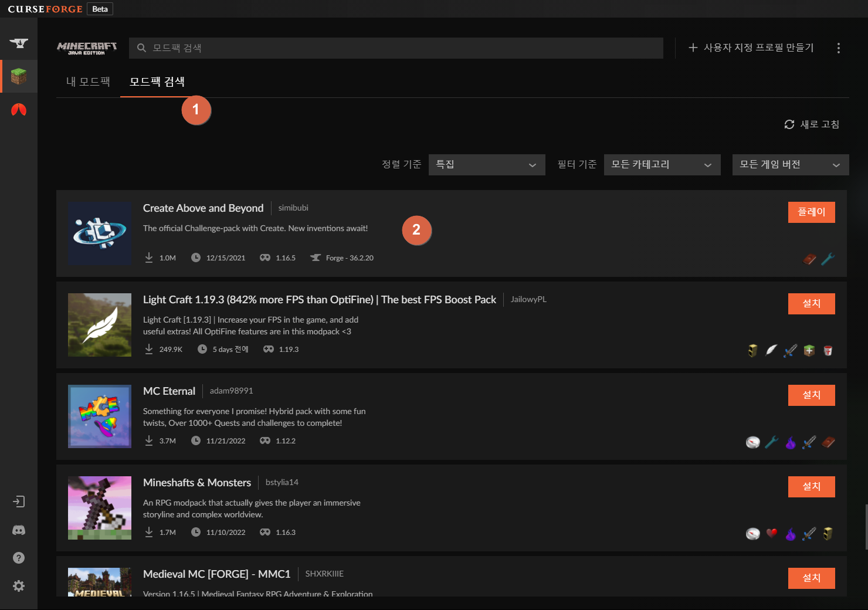This screenshot has height=610, width=868.
Task: Click the sign-in arrow icon in sidebar
Action: tap(19, 501)
